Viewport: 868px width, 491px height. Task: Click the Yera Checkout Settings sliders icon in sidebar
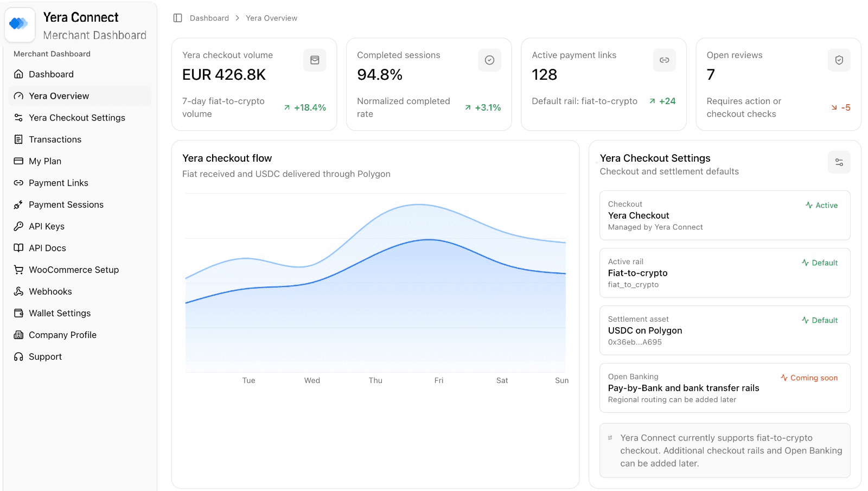tap(18, 118)
